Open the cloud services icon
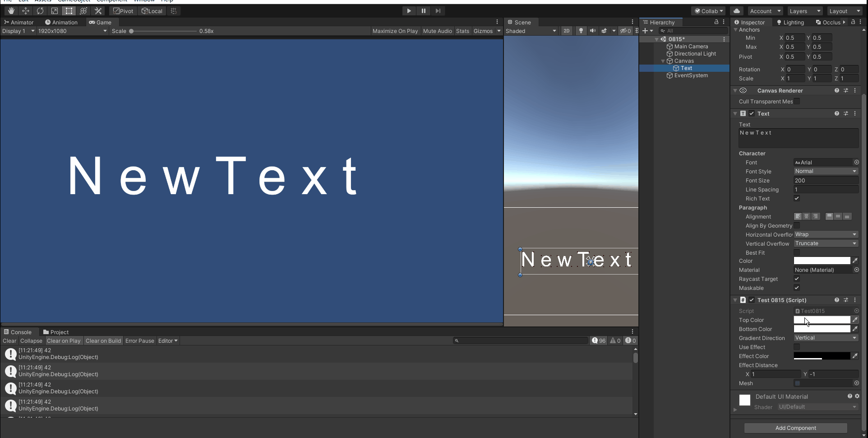 pos(737,11)
